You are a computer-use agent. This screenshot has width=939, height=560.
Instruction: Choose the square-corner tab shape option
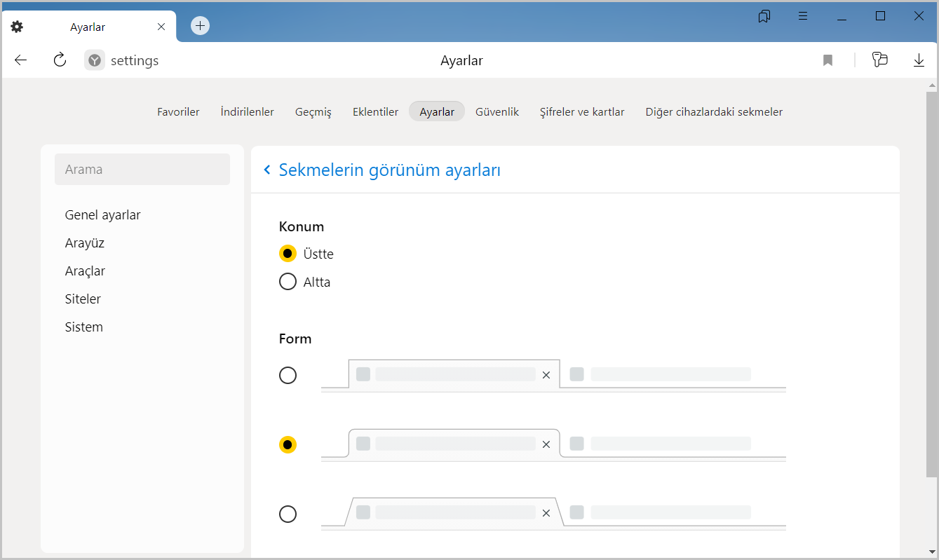click(x=288, y=376)
